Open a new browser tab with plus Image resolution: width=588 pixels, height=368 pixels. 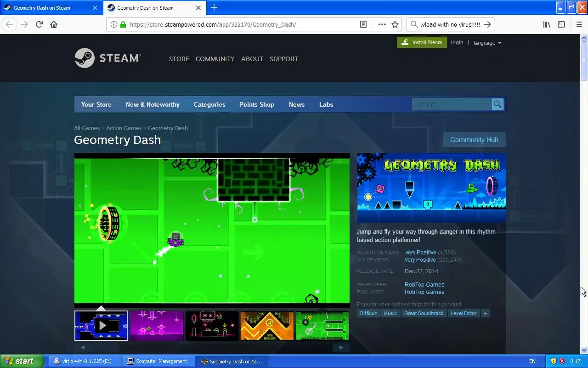click(x=214, y=7)
